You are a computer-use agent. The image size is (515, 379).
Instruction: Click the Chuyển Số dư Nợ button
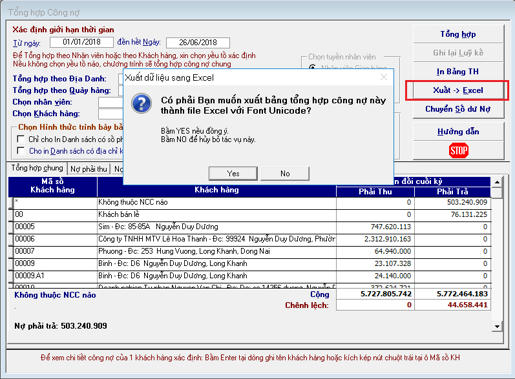click(458, 109)
